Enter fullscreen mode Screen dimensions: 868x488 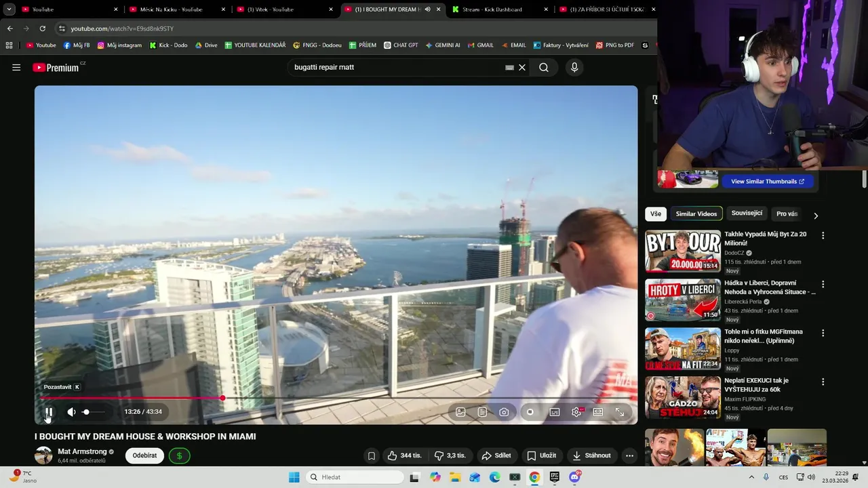pyautogui.click(x=620, y=412)
